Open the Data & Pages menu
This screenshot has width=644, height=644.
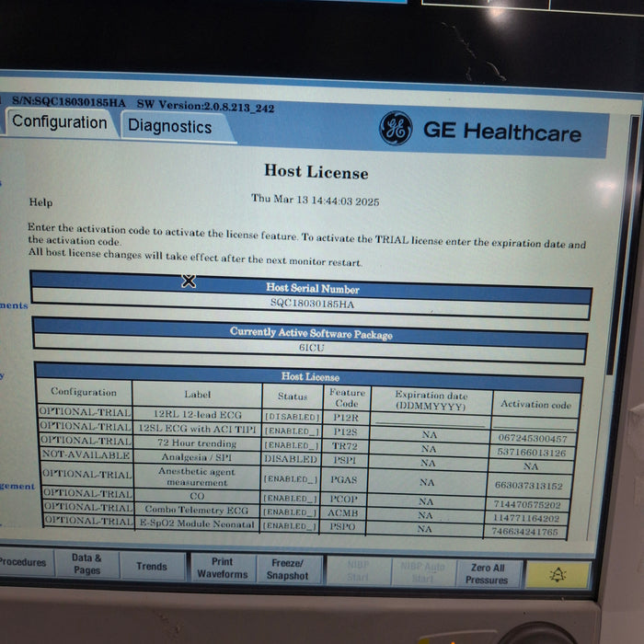coord(86,564)
